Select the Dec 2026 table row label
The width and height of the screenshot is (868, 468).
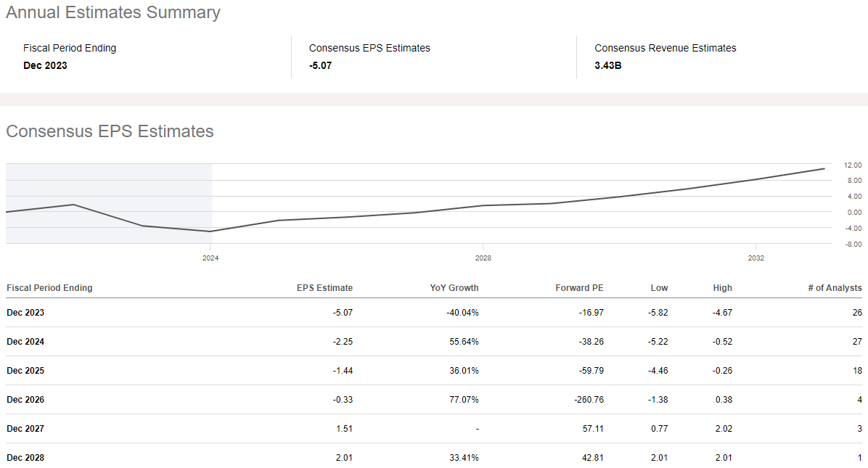(25, 400)
